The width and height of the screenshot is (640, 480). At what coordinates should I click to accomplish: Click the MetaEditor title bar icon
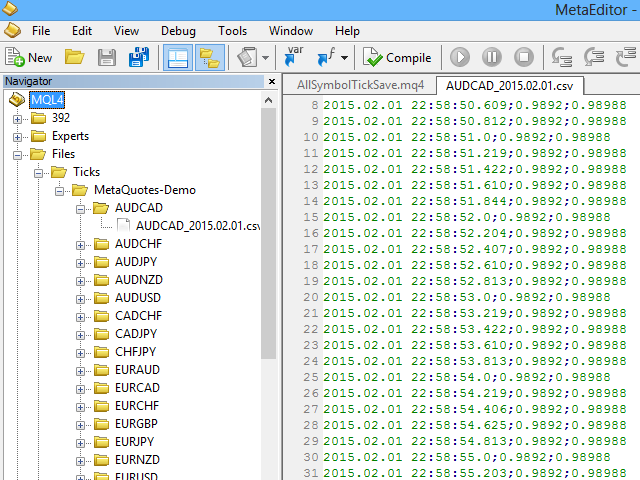click(x=10, y=7)
